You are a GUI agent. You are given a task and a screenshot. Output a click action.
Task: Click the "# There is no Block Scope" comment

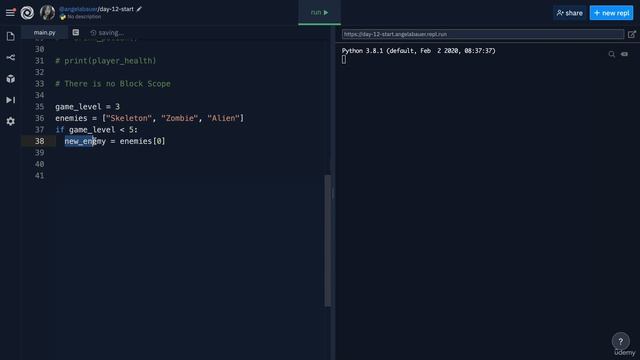point(113,84)
